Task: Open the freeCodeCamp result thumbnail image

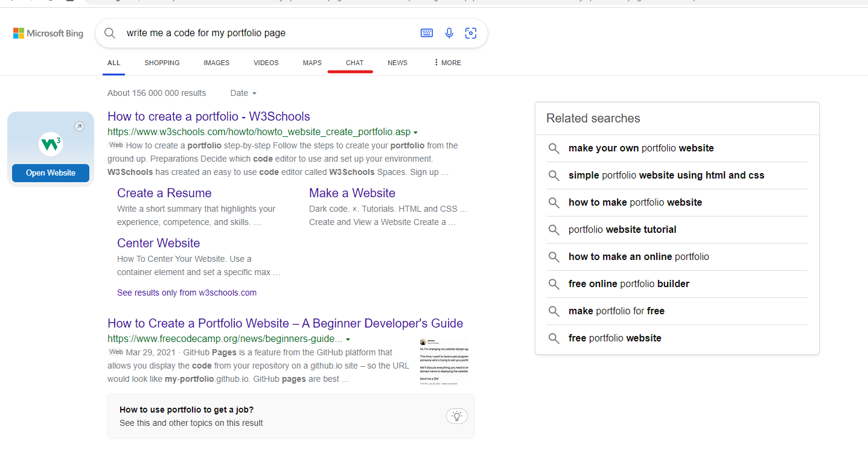Action: [x=443, y=361]
